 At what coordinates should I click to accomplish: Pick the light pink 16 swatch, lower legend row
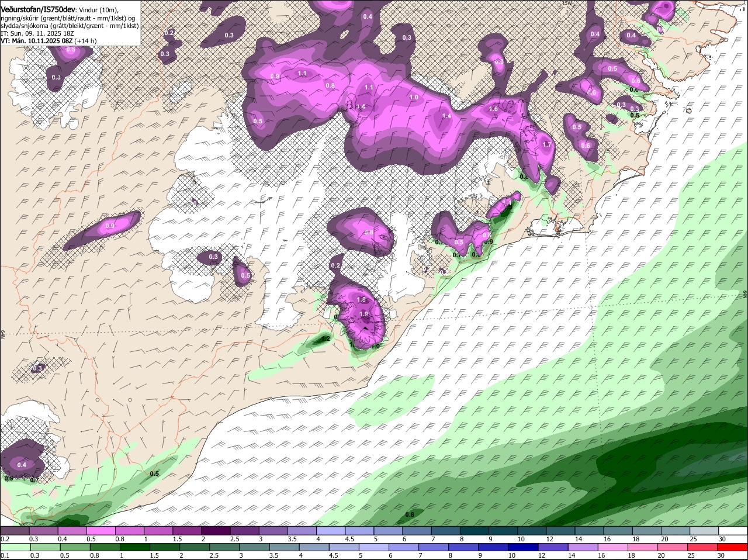(614, 547)
